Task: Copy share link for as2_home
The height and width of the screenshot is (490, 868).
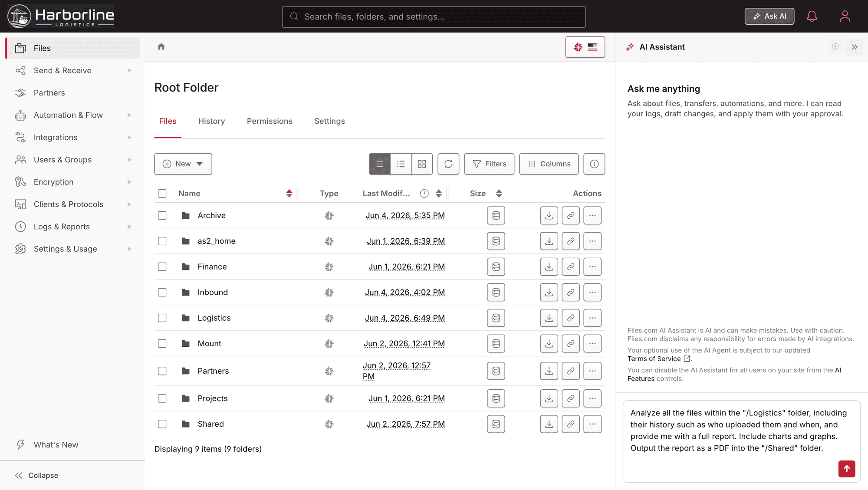Action: [571, 241]
